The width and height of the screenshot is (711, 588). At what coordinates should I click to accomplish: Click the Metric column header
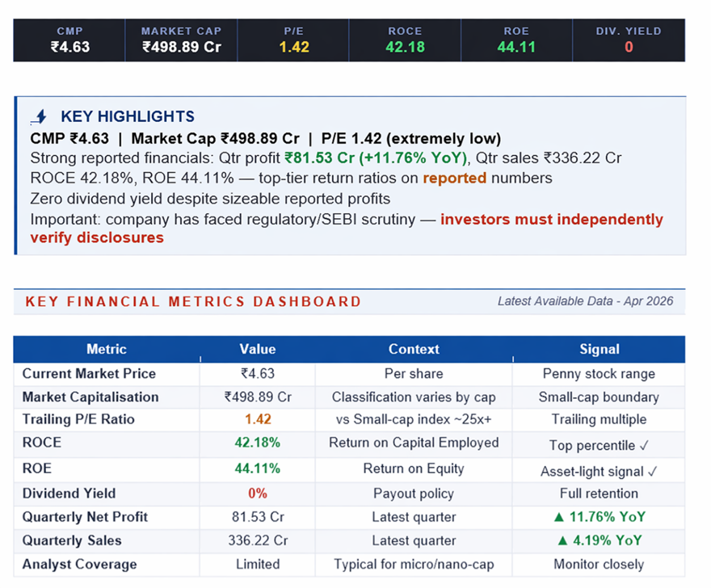[107, 350]
